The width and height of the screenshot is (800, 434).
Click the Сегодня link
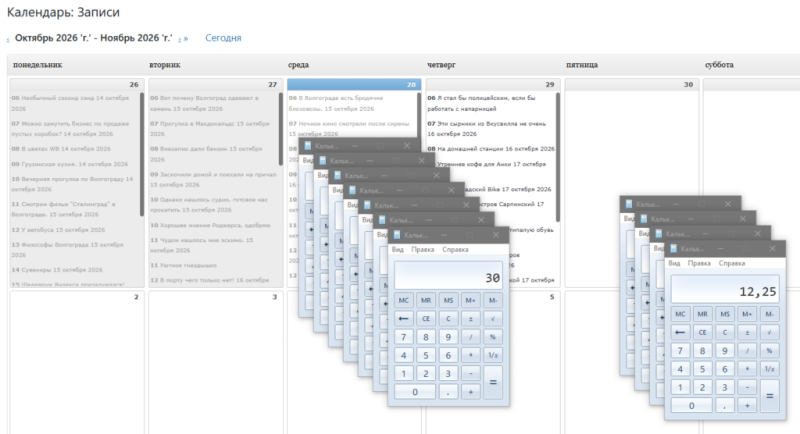(223, 38)
